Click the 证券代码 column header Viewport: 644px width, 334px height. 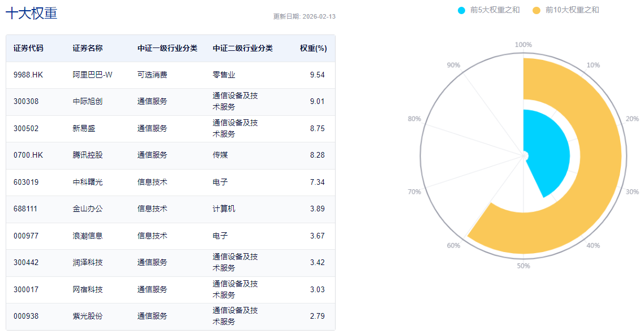[28, 49]
